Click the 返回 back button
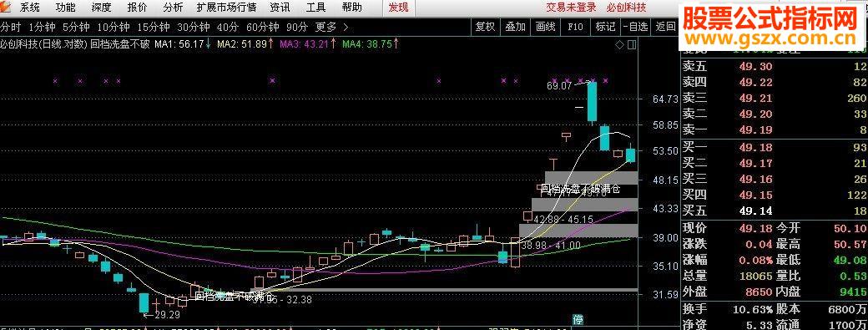The height and width of the screenshot is (330, 868). 665,27
